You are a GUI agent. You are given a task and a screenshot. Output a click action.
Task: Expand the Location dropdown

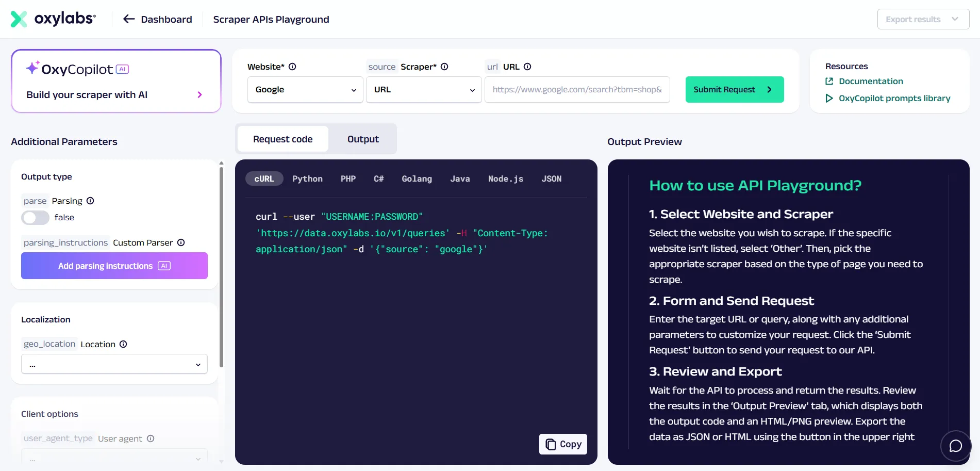point(114,364)
